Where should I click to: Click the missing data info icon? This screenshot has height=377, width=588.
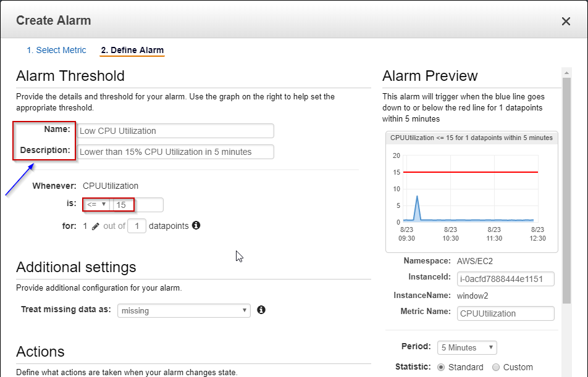[261, 310]
